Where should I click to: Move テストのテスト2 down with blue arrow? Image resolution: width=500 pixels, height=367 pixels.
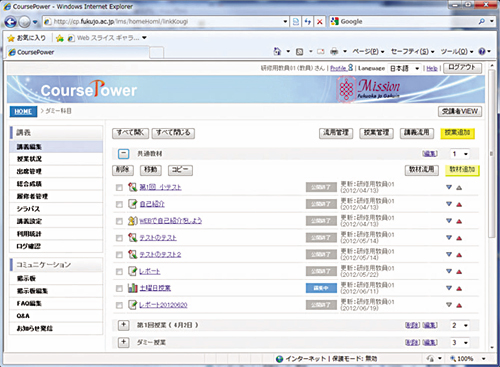coord(449,255)
